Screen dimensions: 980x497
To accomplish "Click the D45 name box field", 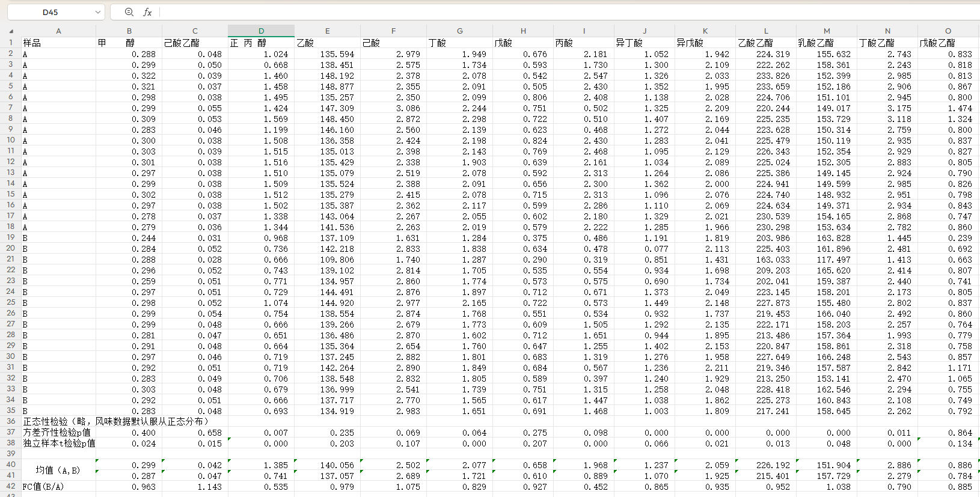I will pyautogui.click(x=51, y=12).
